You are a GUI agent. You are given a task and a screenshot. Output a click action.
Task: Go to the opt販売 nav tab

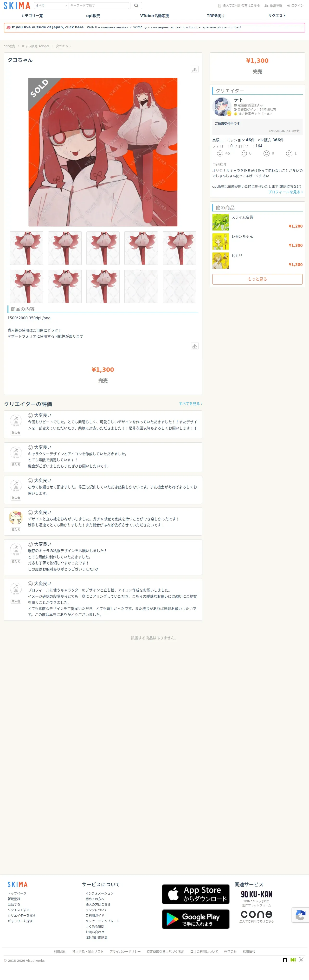coord(93,16)
